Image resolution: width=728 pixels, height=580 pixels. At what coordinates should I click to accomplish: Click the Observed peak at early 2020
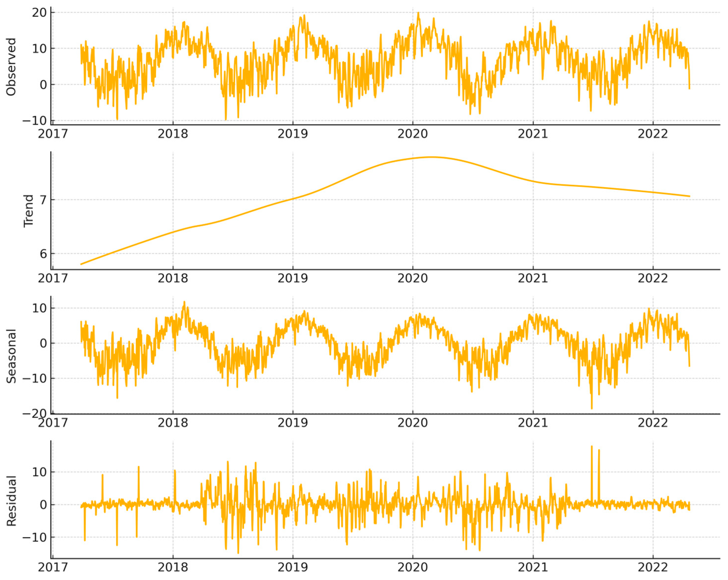pyautogui.click(x=418, y=14)
